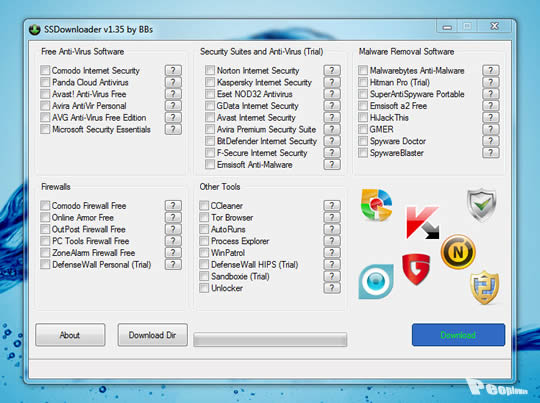
Task: Open info for Emsisoft Anti-Malware
Action: click(x=332, y=164)
